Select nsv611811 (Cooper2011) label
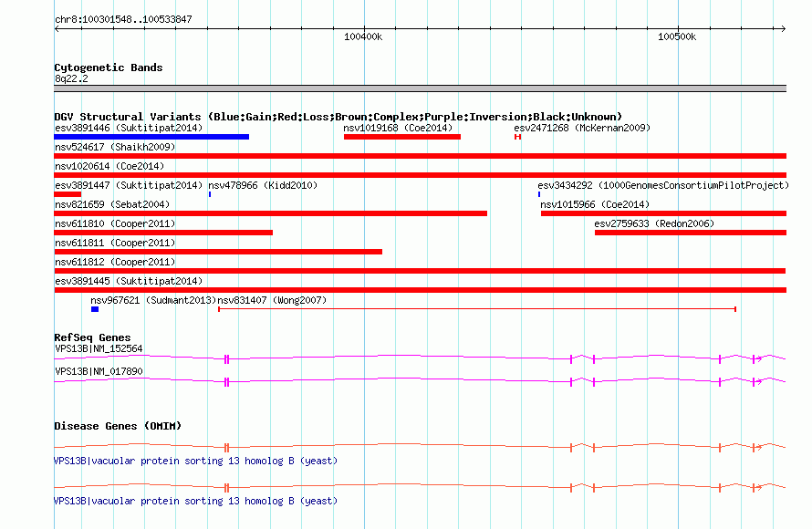 115,243
